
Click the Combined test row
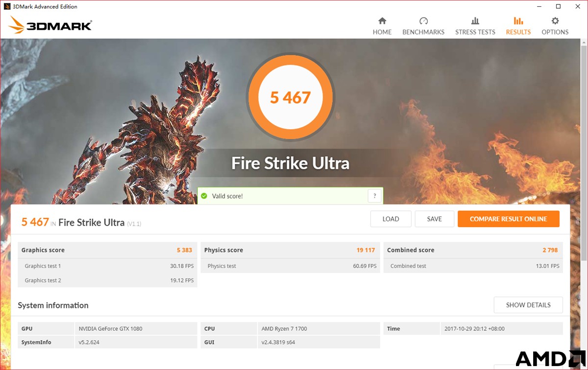pos(473,266)
